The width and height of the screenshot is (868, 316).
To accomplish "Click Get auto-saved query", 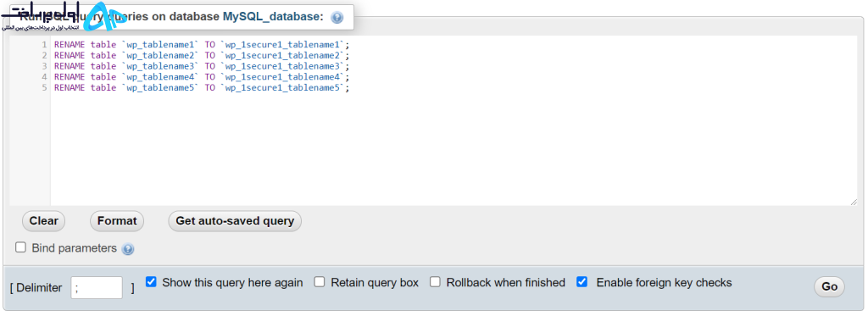I will [x=235, y=221].
